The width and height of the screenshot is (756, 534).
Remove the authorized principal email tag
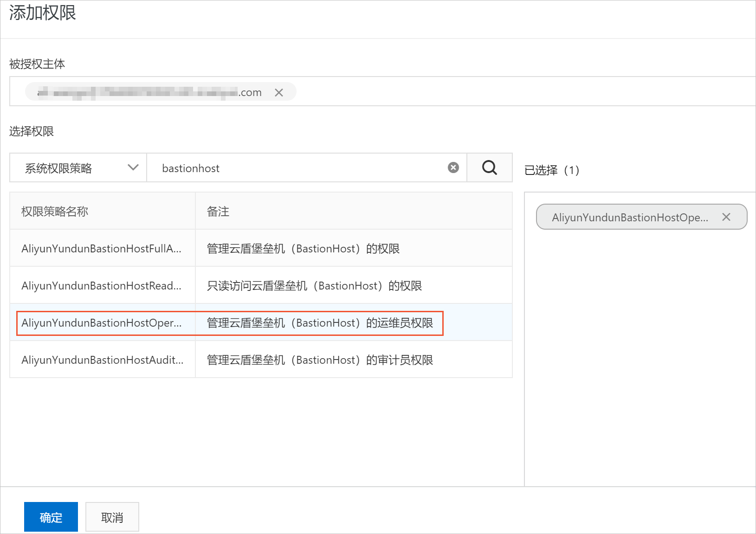click(279, 92)
